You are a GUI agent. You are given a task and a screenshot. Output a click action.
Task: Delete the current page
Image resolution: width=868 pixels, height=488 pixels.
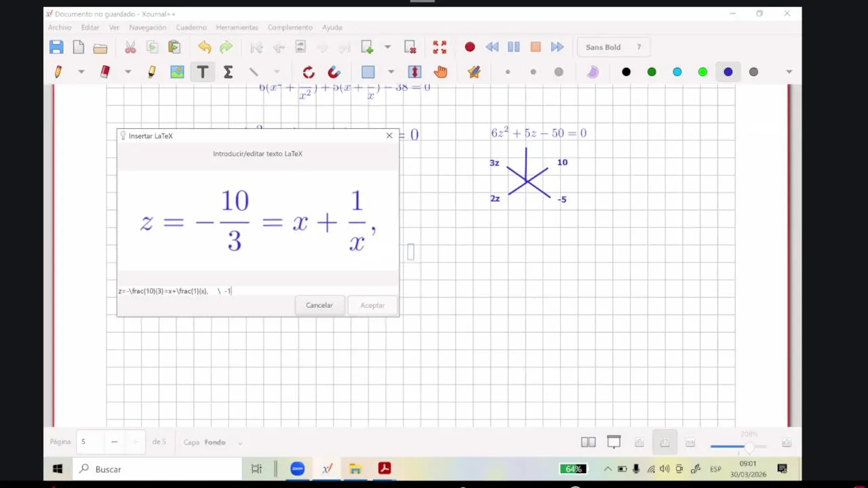coord(410,47)
